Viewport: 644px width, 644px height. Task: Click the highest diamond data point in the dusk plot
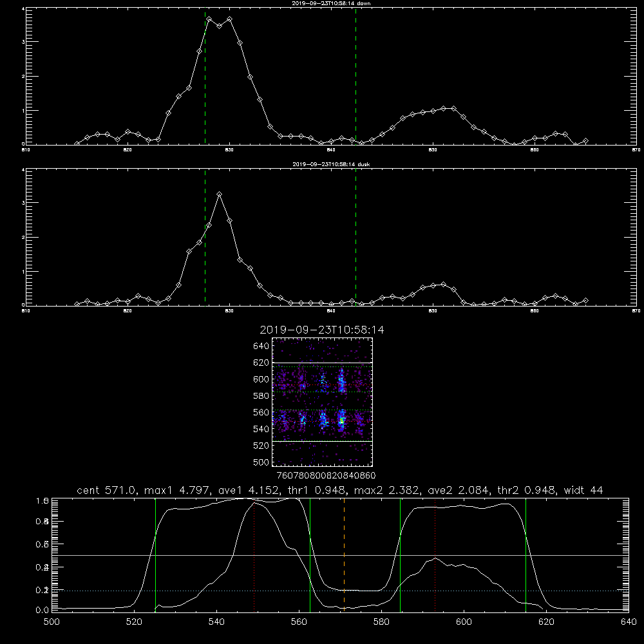tap(220, 194)
